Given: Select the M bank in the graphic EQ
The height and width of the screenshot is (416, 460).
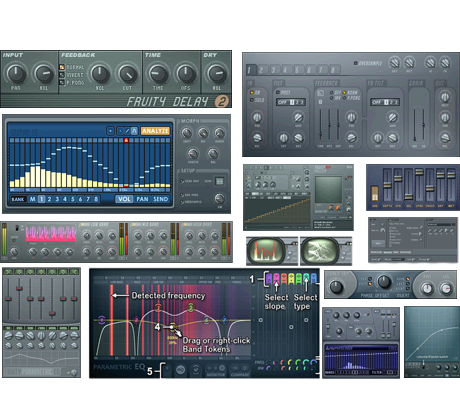Looking at the screenshot, I should tap(32, 199).
